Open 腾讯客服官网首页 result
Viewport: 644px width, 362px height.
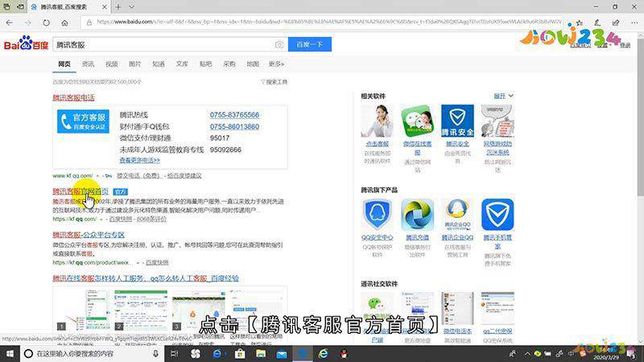(x=80, y=191)
